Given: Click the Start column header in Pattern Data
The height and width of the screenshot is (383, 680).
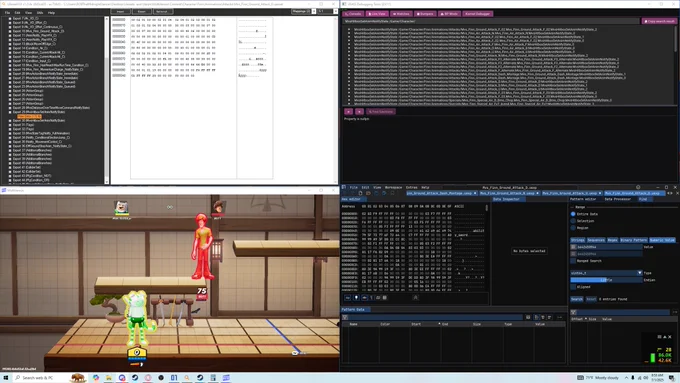Looking at the screenshot, I should pos(416,324).
